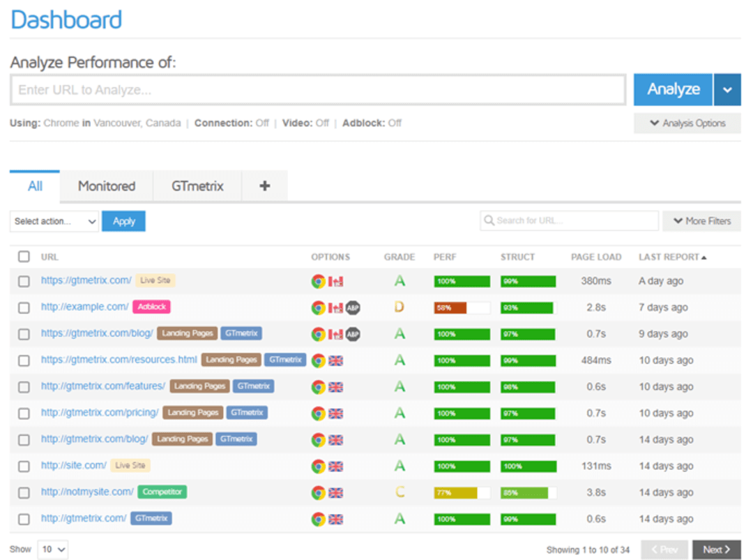
Task: Click the Adblock ABP icon on example.com row
Action: pos(351,307)
